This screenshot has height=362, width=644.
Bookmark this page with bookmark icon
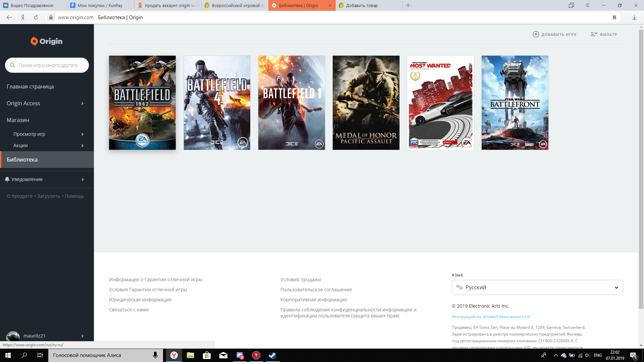tap(614, 17)
